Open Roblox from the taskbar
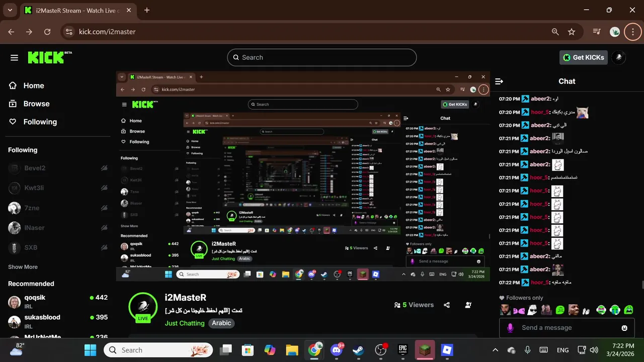Image resolution: width=644 pixels, height=362 pixels. coord(447,350)
